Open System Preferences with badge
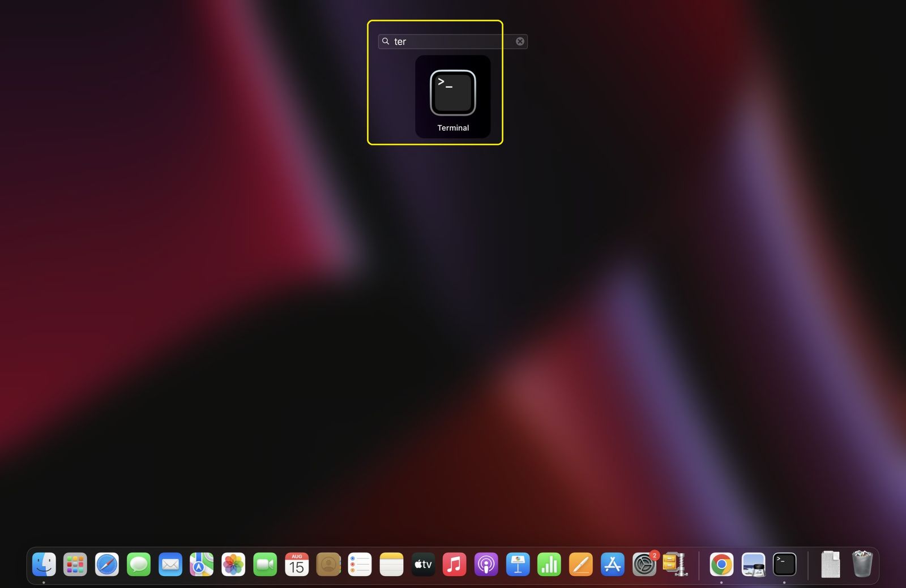Viewport: 906px width, 588px height. click(x=644, y=564)
